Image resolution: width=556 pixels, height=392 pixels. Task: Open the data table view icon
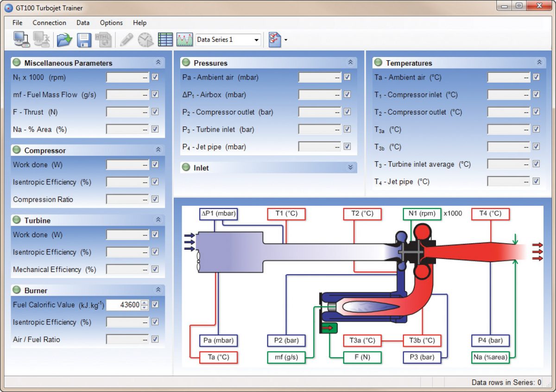point(165,40)
